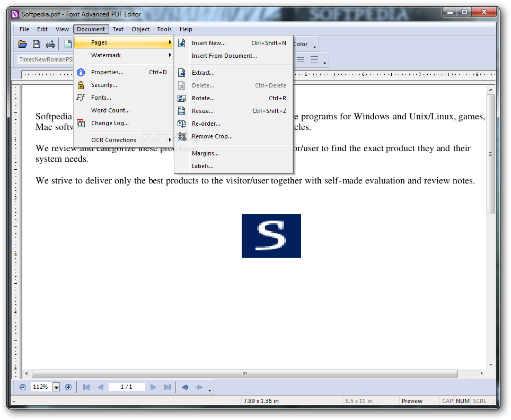Viewport: 511px width, 420px height.
Task: Click the Open file folder icon
Action: coord(22,44)
